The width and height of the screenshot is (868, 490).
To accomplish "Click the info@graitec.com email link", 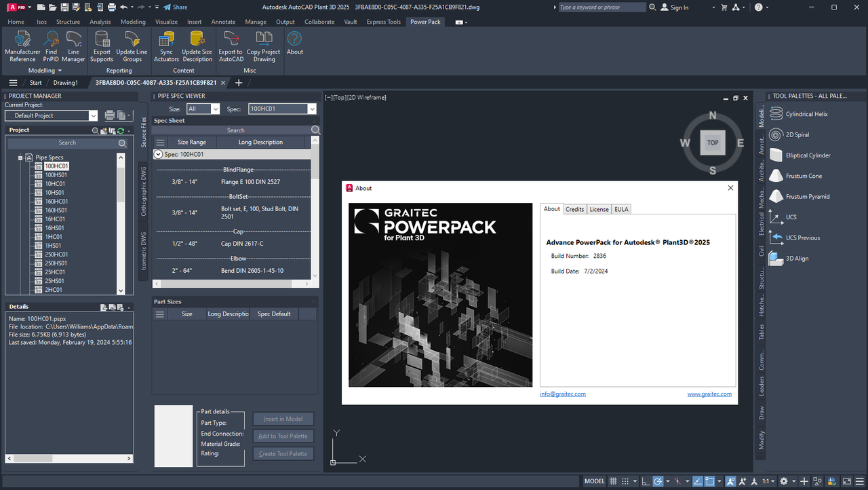I will pos(563,394).
